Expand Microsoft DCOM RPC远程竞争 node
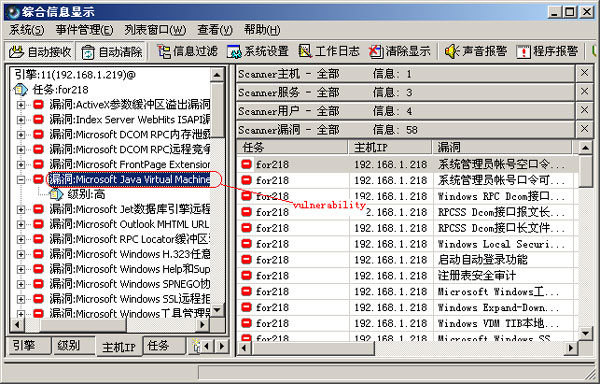The width and height of the screenshot is (600, 384). (x=21, y=150)
